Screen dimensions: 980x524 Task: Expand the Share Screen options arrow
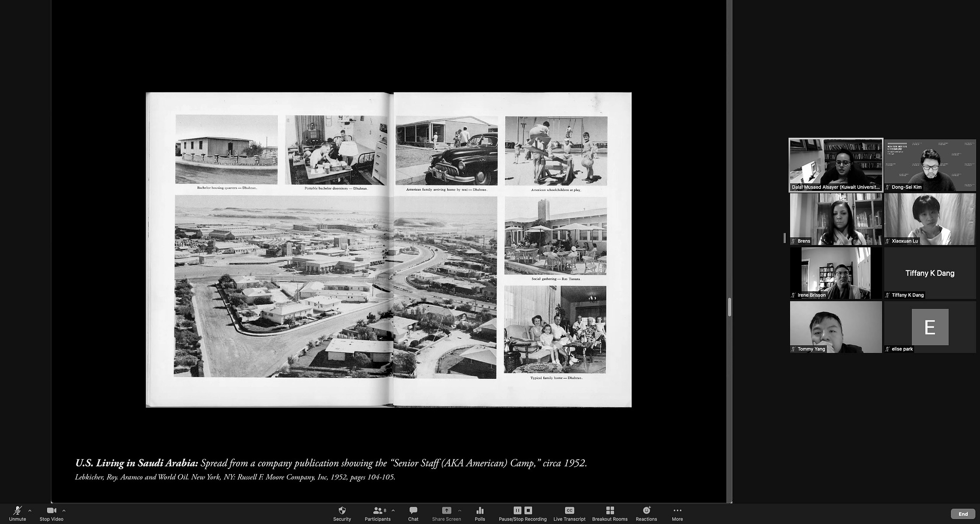459,510
